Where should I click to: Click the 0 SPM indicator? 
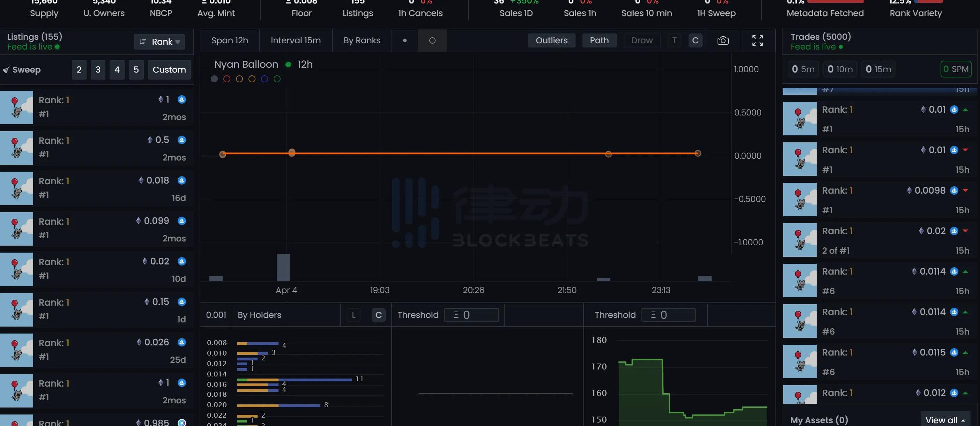coord(956,69)
